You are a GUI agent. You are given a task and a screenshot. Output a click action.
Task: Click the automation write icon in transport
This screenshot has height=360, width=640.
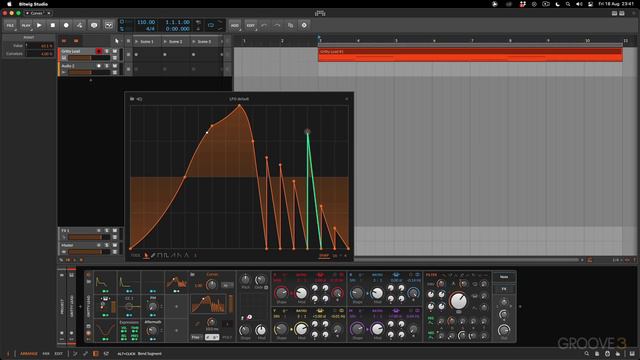80,25
